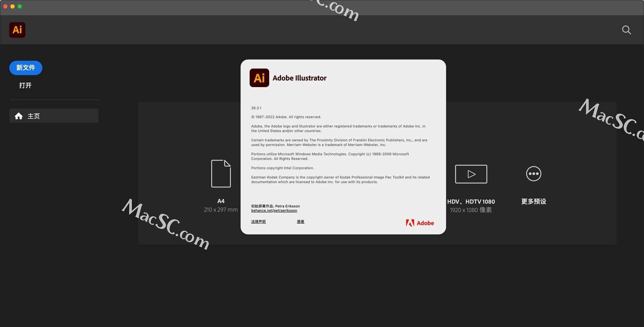Select the HDV、HDTV 1080 video preset icon
The width and height of the screenshot is (644, 327).
click(471, 174)
